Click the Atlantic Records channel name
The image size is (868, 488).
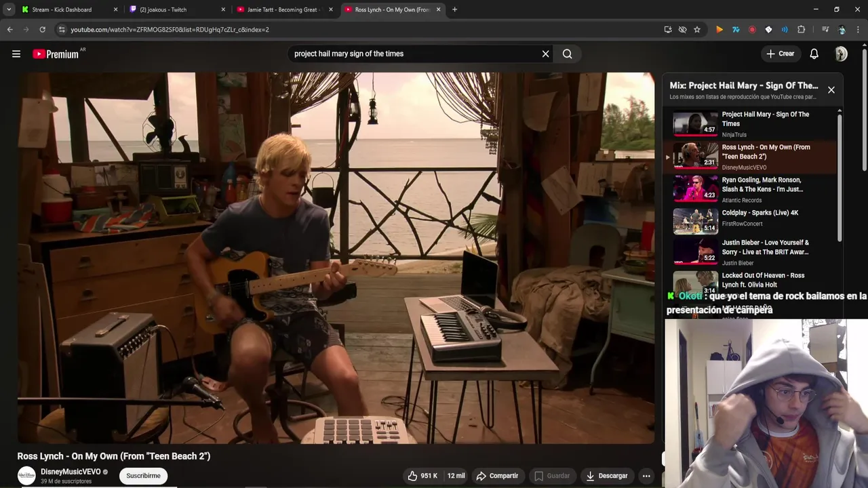pos(742,201)
